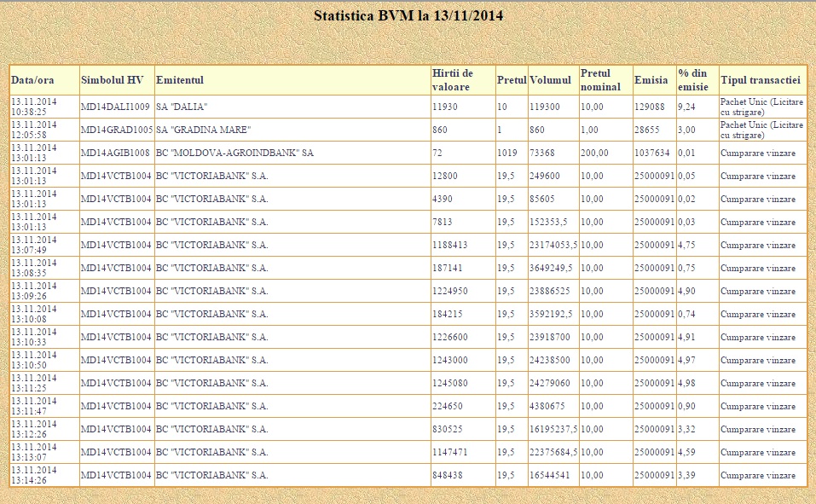Viewport: 816px width, 504px height.
Task: Click the timestamp 13.11.2014 10:38:25
Action: coord(34,107)
